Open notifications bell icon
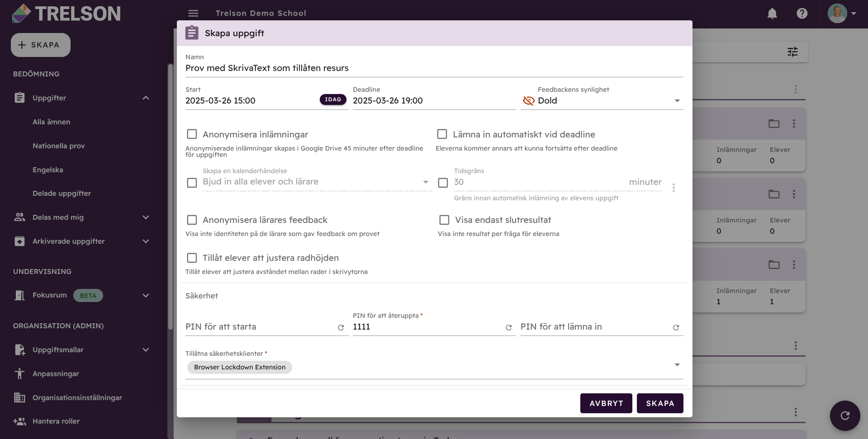 772,14
